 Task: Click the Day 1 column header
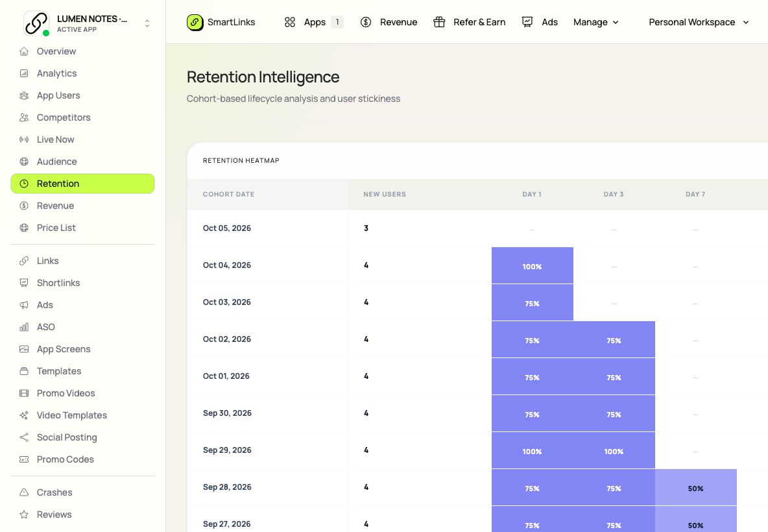[532, 194]
